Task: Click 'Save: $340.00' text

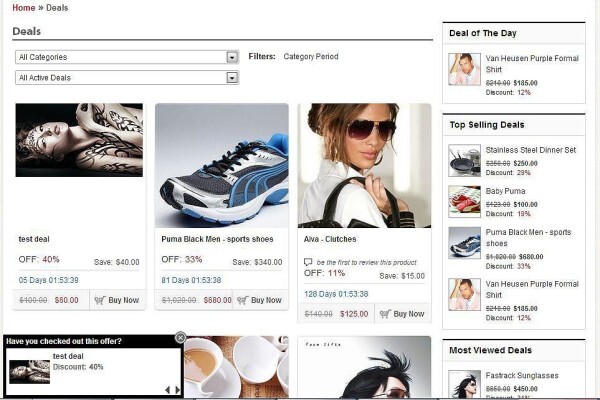Action: [x=257, y=262]
